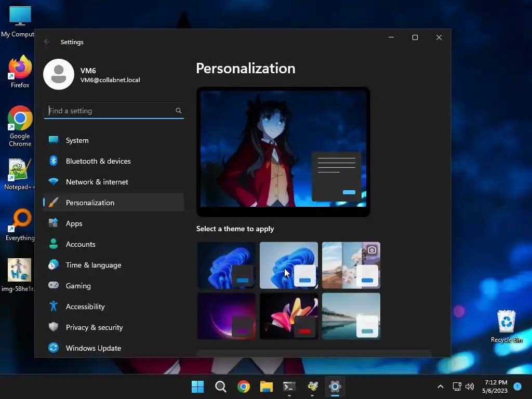The height and width of the screenshot is (399, 532).
Task: Open the VM6@collabnet.local account info
Action: coord(110,79)
